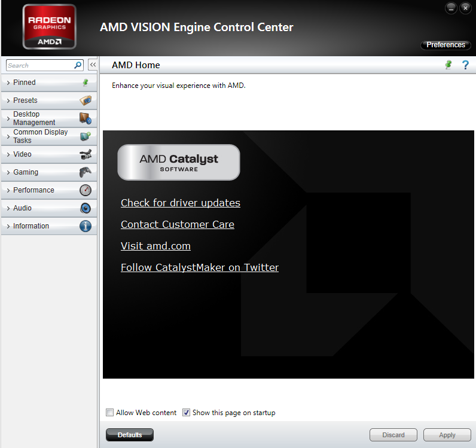Viewport: 476px width, 448px height.
Task: Expand the Gaming section chevron
Action: (8, 172)
